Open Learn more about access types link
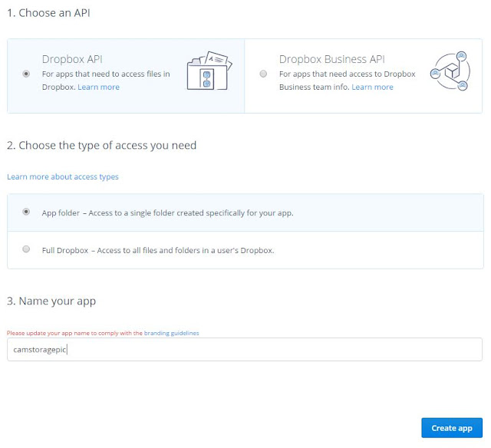Viewport: 491px width, 448px height. coord(63,177)
